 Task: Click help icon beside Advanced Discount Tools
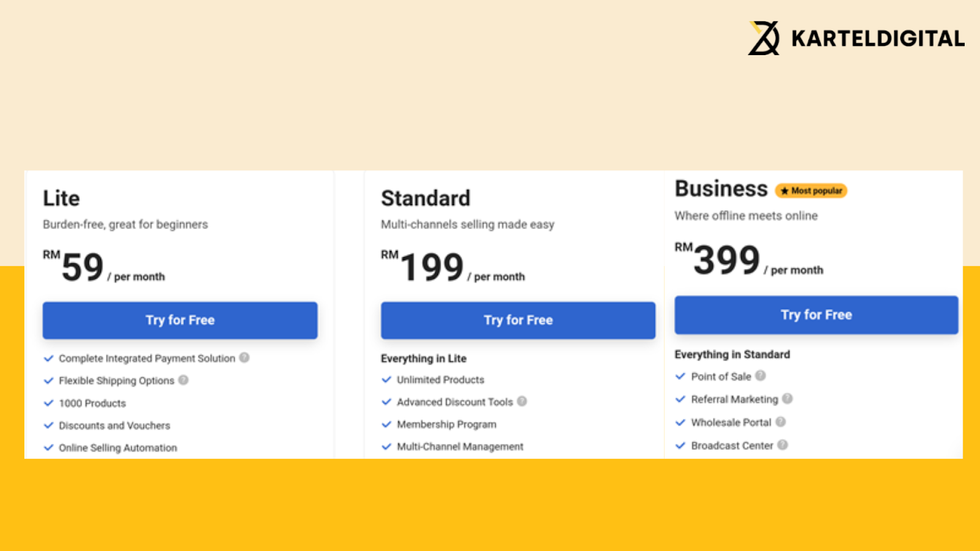[522, 402]
